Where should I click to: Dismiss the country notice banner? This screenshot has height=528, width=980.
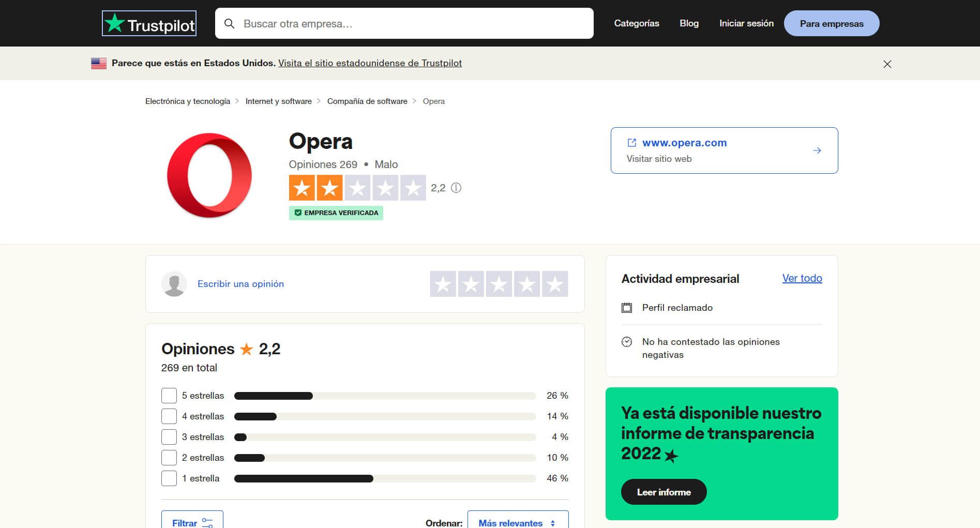tap(887, 64)
